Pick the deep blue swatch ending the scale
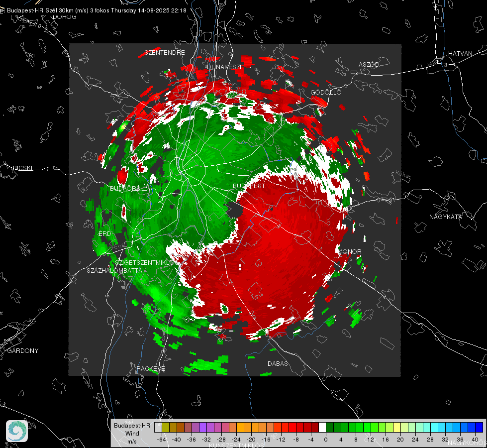Screen dimensions: 487x448 479,428
